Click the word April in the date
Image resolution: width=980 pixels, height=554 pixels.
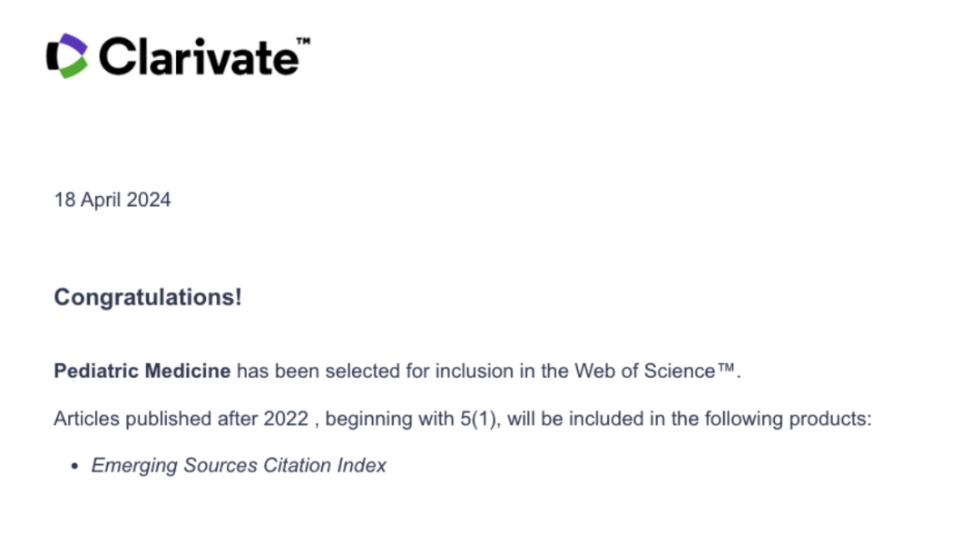click(x=101, y=200)
